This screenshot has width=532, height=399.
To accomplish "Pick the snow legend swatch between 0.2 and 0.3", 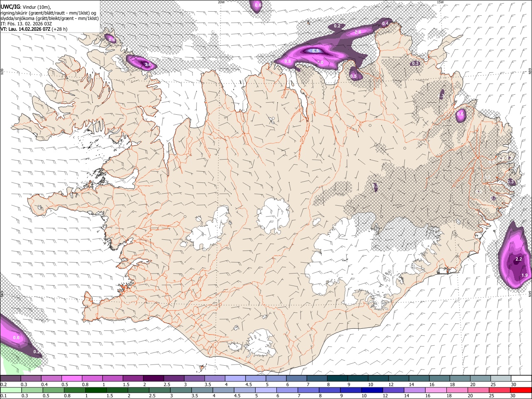I will (11, 378).
